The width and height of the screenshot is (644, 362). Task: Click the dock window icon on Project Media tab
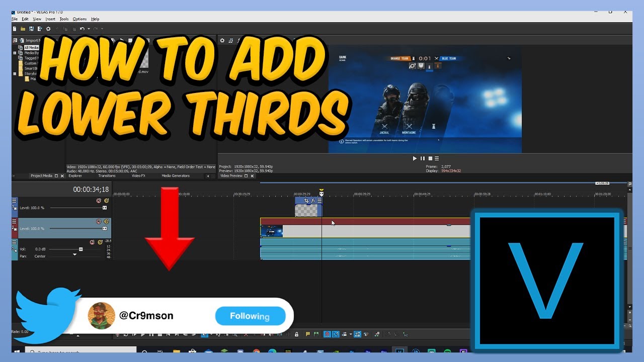click(56, 176)
